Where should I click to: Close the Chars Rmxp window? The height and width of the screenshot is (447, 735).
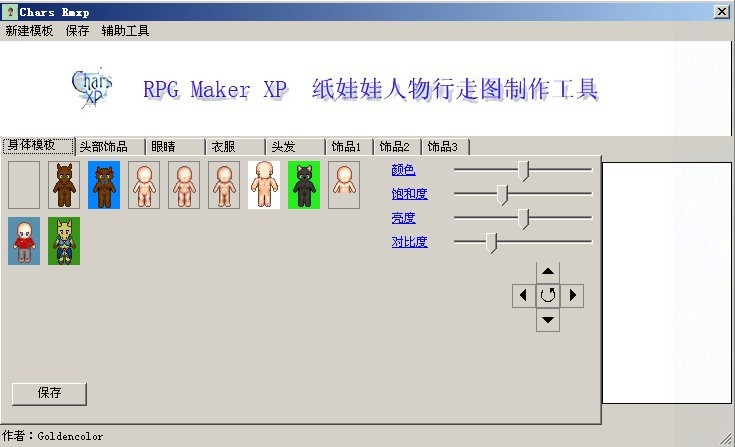click(721, 12)
